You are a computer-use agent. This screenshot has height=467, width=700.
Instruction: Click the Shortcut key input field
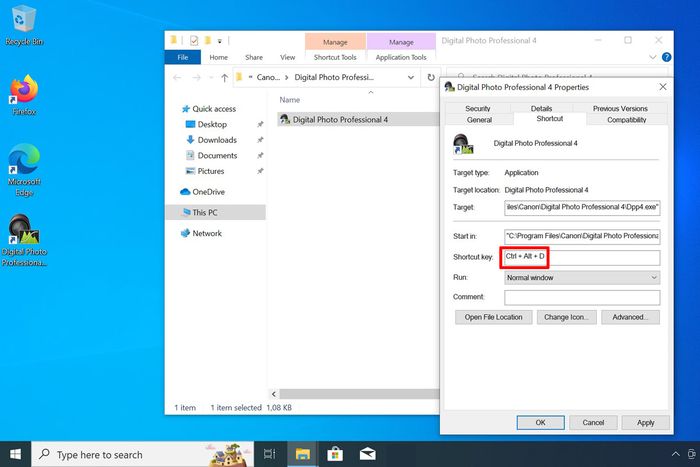click(582, 257)
